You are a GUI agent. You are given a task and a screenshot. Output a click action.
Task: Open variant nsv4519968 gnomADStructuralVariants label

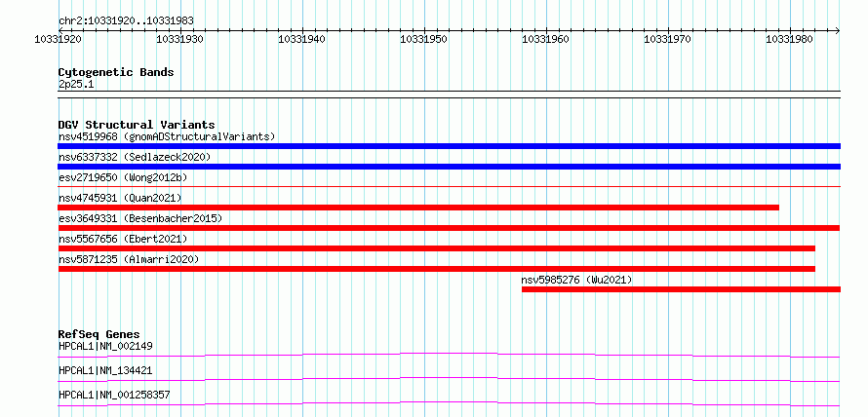(x=167, y=136)
